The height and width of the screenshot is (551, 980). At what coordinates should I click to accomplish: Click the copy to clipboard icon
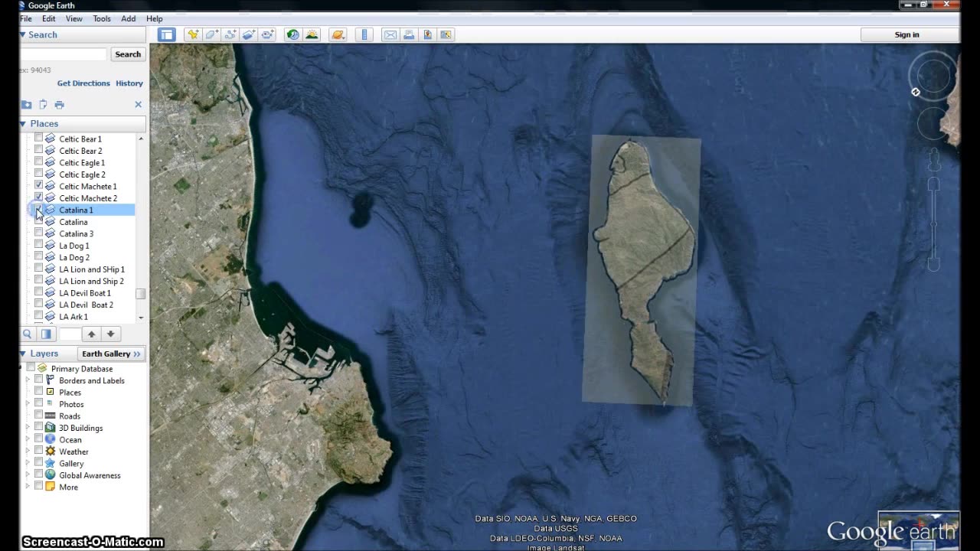[43, 104]
